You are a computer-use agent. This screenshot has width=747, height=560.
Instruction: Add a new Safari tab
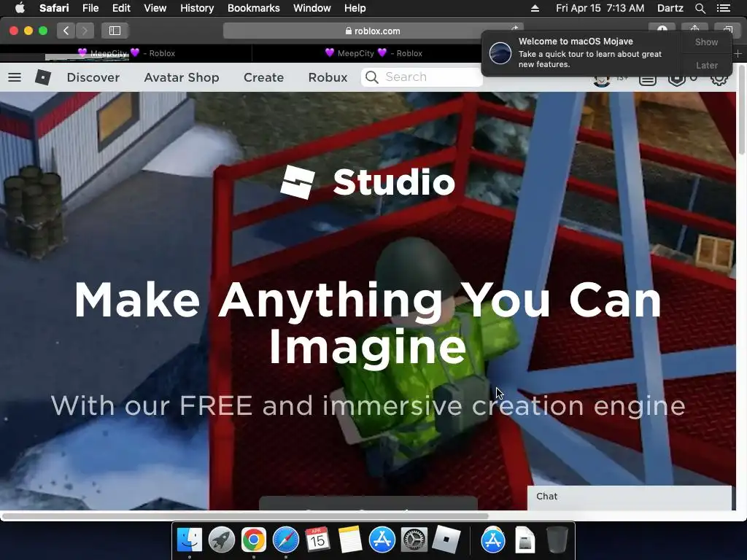click(x=738, y=53)
